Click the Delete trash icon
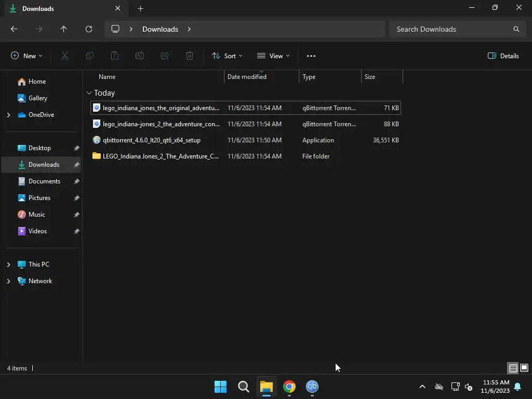 190,56
